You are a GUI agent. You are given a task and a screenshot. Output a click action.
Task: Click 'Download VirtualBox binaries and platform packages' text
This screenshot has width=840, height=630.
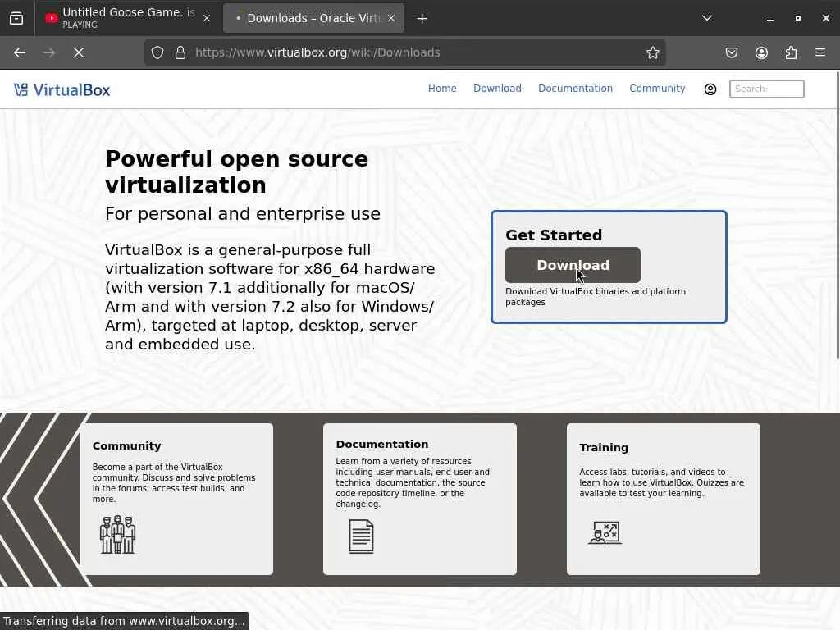(596, 297)
